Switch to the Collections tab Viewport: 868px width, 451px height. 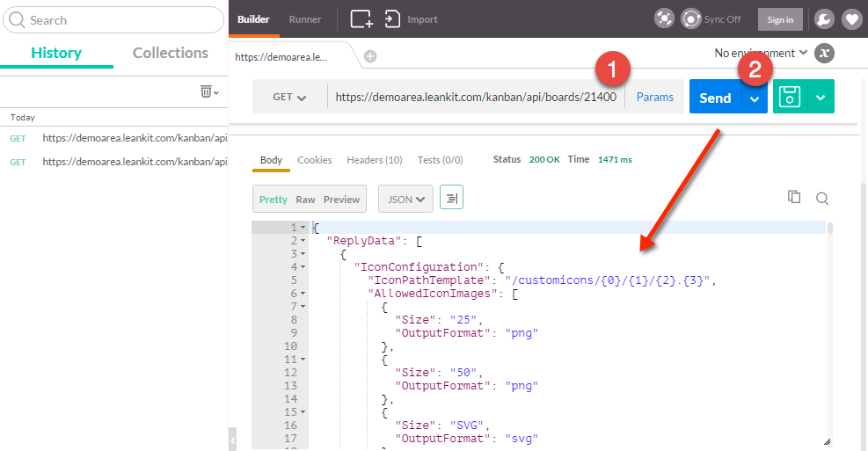coord(171,53)
